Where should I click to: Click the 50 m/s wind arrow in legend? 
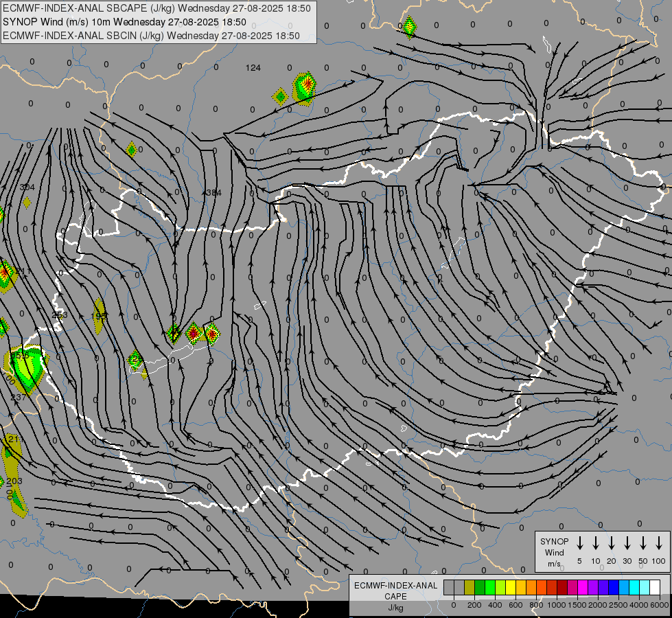643,543
